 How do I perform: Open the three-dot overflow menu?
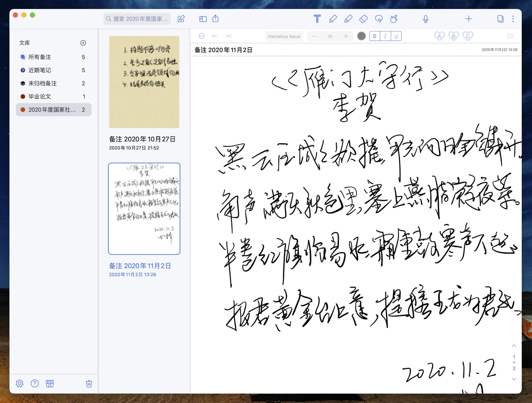[x=513, y=19]
